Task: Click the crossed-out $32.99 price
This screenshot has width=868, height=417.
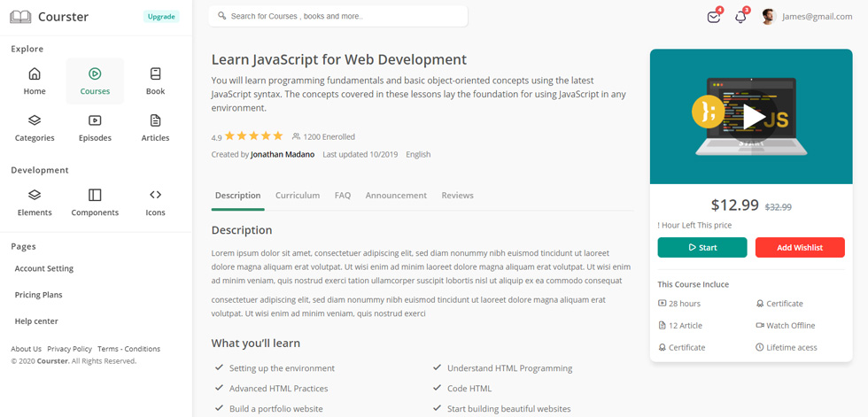Action: point(779,207)
